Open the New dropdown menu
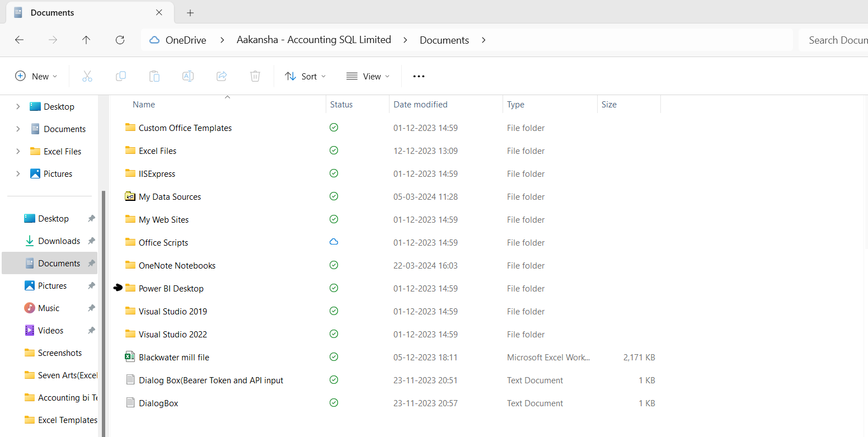The image size is (868, 437). (36, 76)
